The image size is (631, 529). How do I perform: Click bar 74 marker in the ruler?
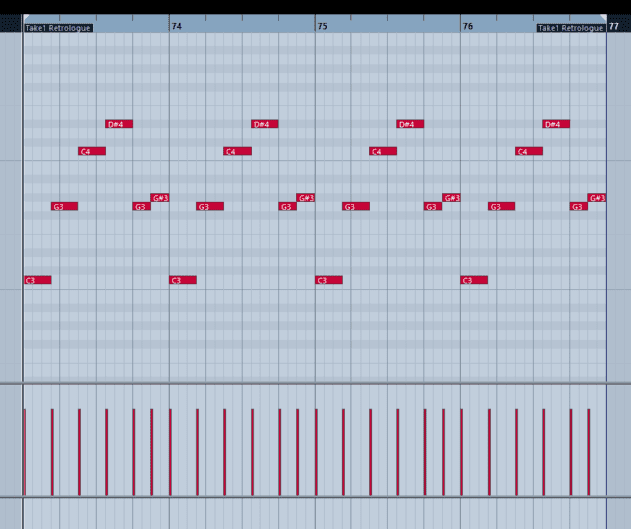(177, 26)
